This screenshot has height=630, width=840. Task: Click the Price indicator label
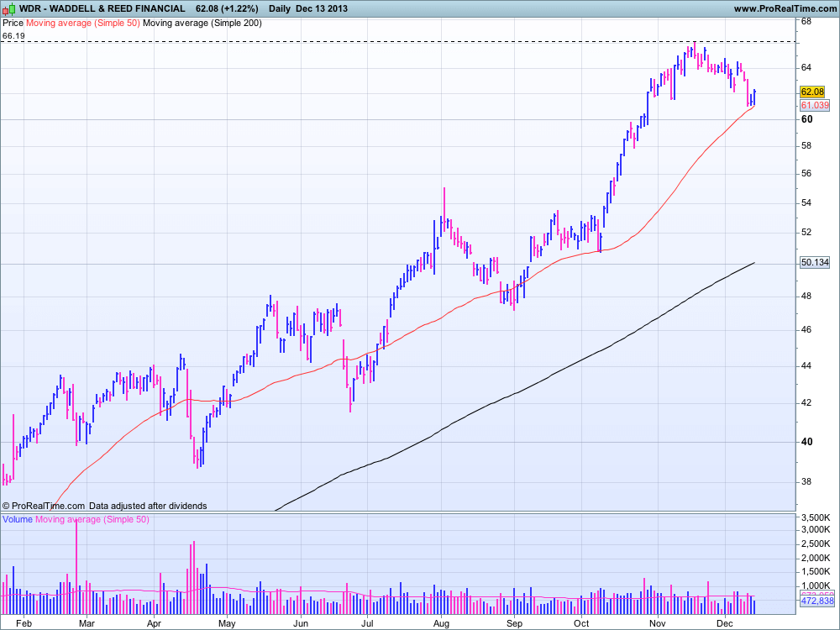point(13,23)
